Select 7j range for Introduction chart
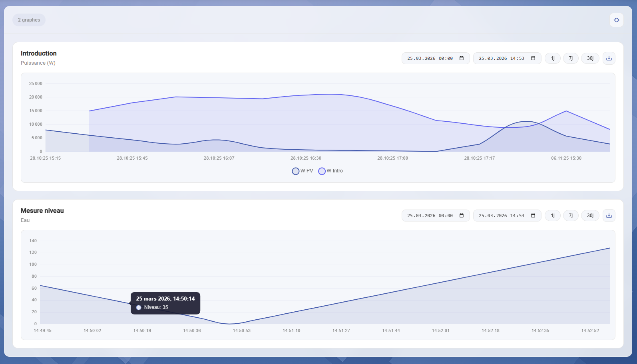 571,58
